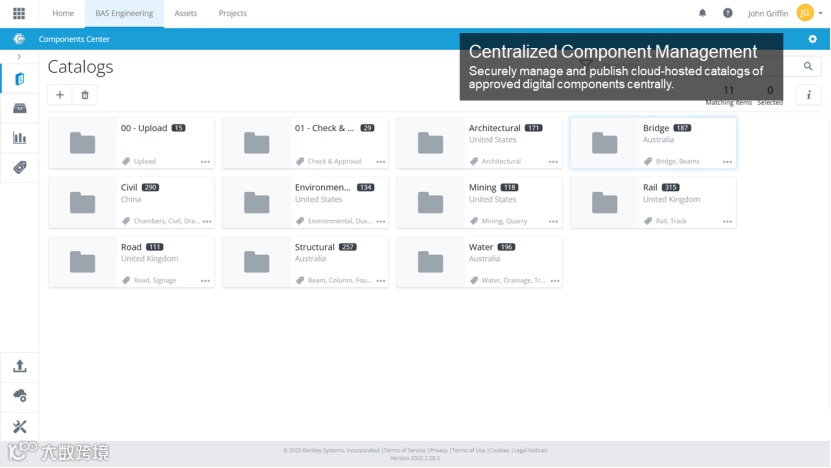The height and width of the screenshot is (468, 831).
Task: Open the tools wrench sidebar icon
Action: [x=20, y=427]
